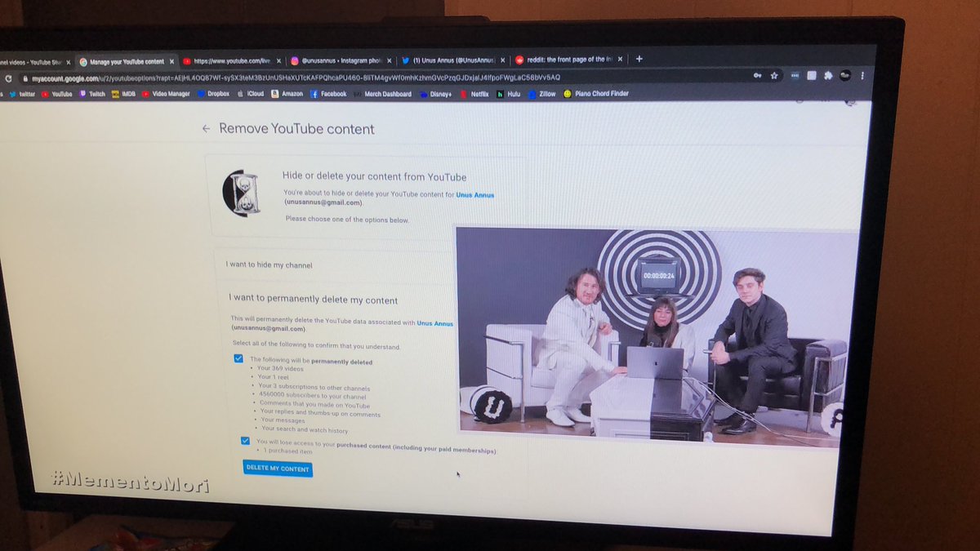Open the Hulu bookmark
This screenshot has height=551, width=980.
(509, 95)
